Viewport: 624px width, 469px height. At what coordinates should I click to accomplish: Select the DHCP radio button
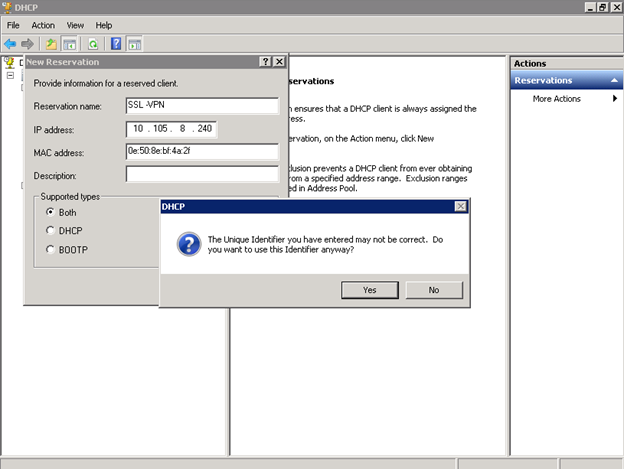(x=50, y=231)
